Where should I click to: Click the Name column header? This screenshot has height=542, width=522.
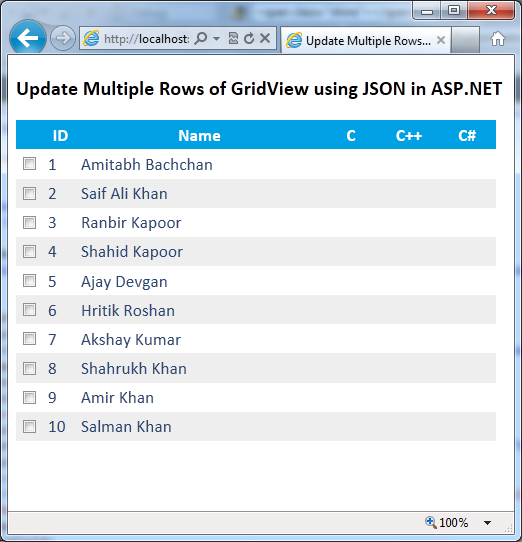point(199,136)
